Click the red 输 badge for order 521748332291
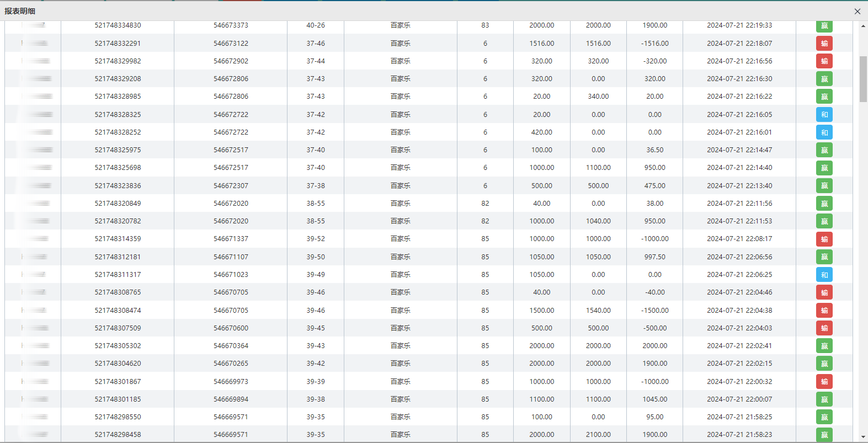The image size is (868, 443). click(824, 44)
